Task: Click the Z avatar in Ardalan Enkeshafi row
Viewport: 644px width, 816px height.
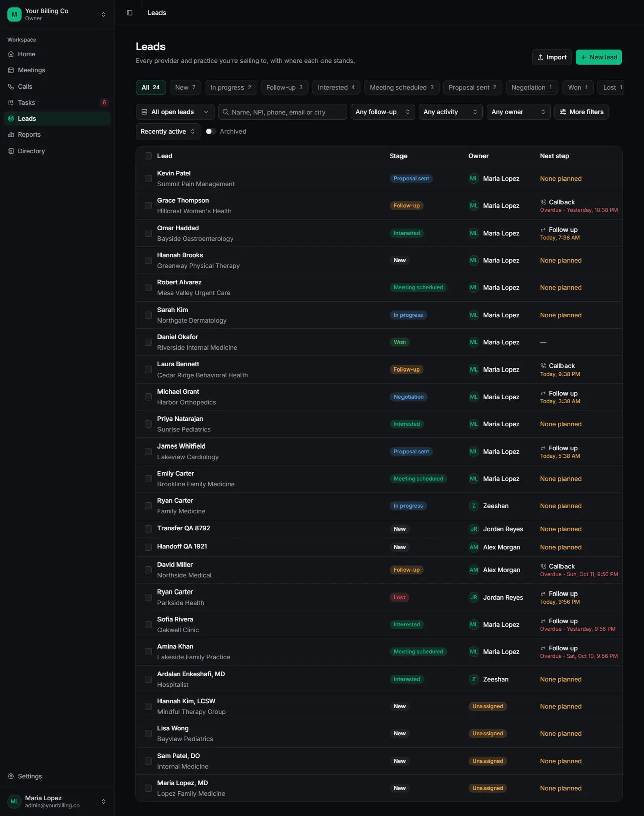Action: pos(474,680)
